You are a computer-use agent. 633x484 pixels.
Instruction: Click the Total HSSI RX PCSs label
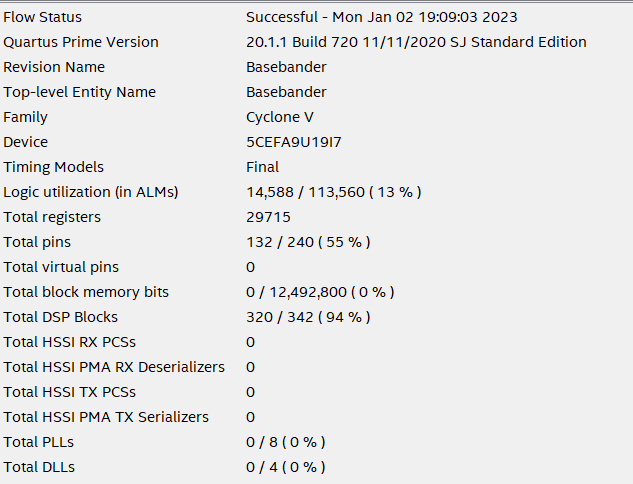tap(70, 342)
